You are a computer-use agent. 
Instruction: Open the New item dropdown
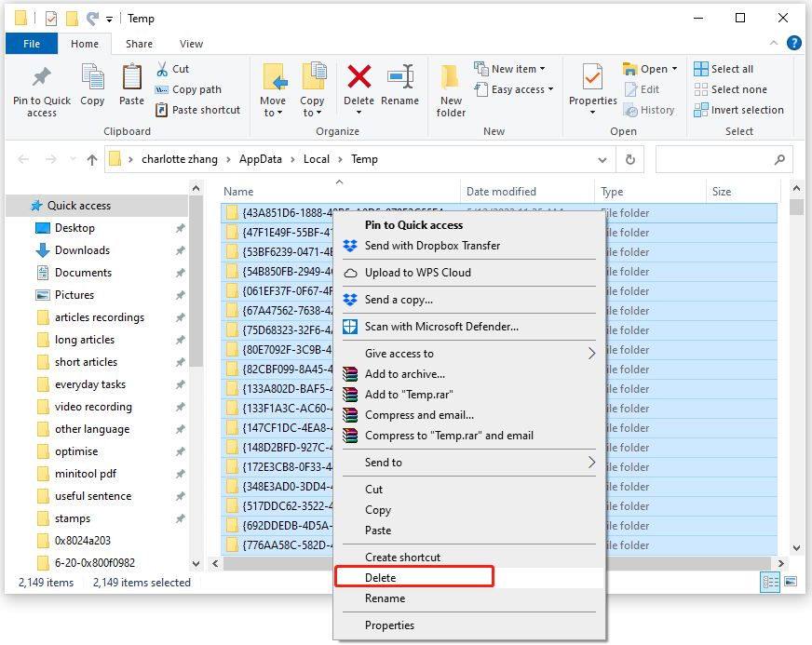510,69
